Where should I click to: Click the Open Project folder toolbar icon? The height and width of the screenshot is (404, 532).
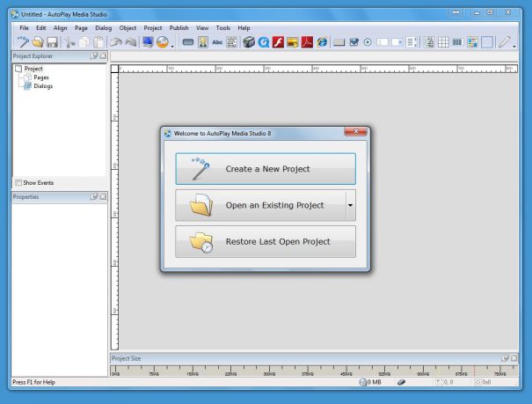tap(38, 42)
